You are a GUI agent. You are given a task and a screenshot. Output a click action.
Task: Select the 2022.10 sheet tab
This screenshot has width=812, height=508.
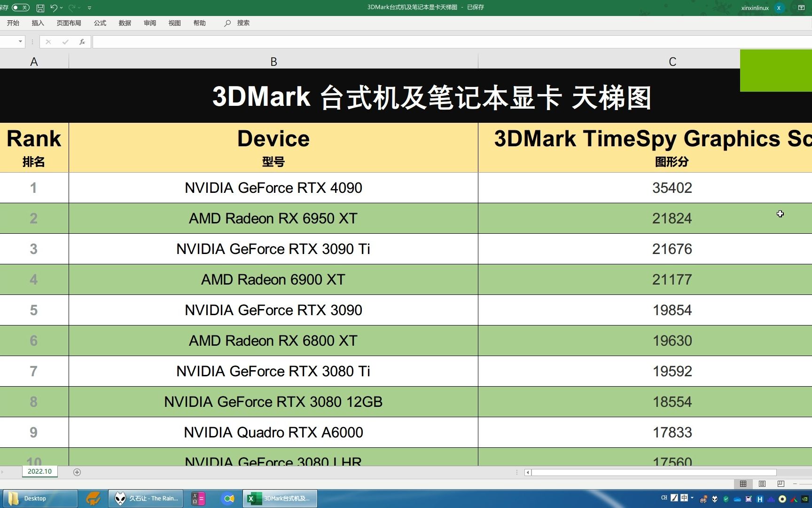click(40, 471)
